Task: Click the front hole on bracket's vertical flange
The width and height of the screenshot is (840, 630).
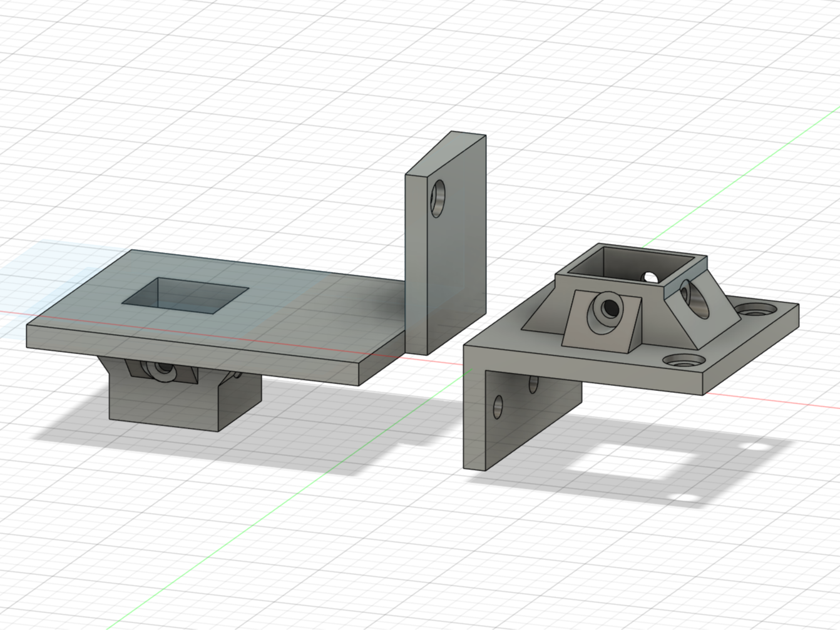Action: pyautogui.click(x=498, y=407)
